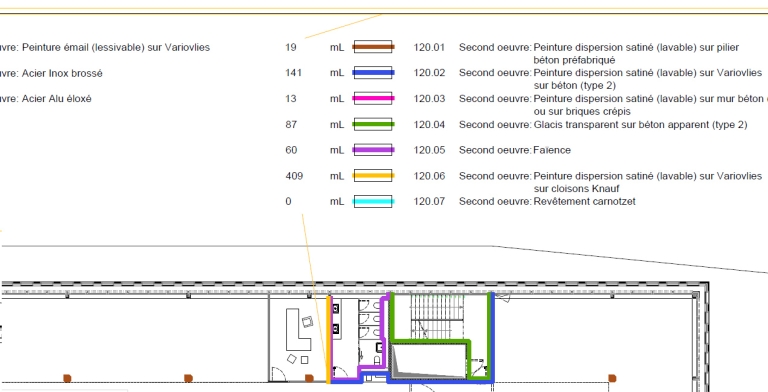The width and height of the screenshot is (768, 392).
Task: Select the 'Acier Alu éloxé' legend entry
Action: (x=57, y=98)
